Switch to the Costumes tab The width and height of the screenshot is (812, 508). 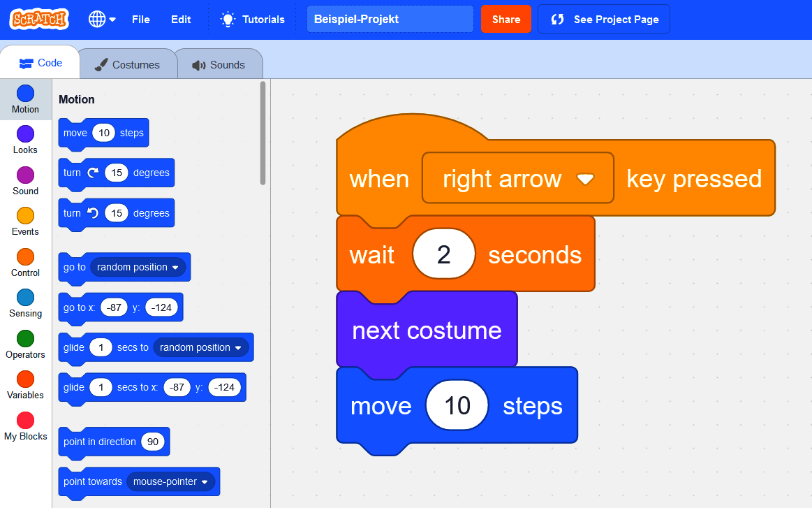tap(128, 64)
